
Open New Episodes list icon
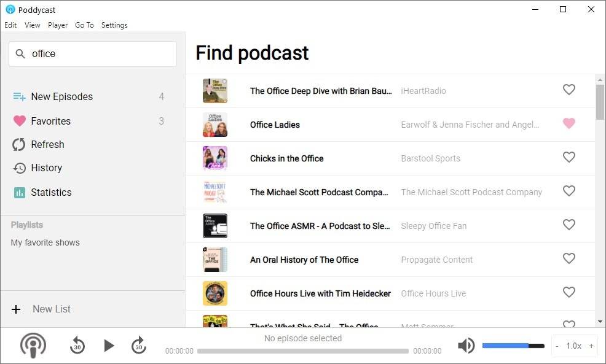click(x=19, y=96)
